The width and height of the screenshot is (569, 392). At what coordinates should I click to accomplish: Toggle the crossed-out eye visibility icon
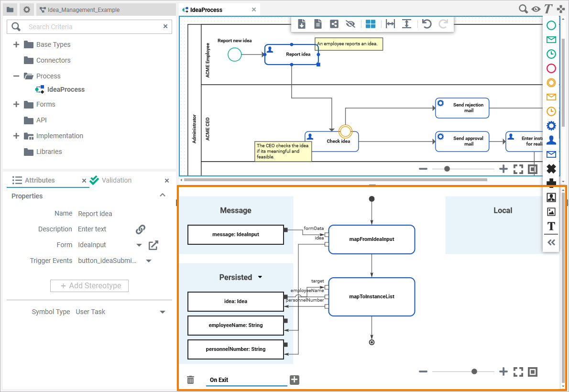350,24
